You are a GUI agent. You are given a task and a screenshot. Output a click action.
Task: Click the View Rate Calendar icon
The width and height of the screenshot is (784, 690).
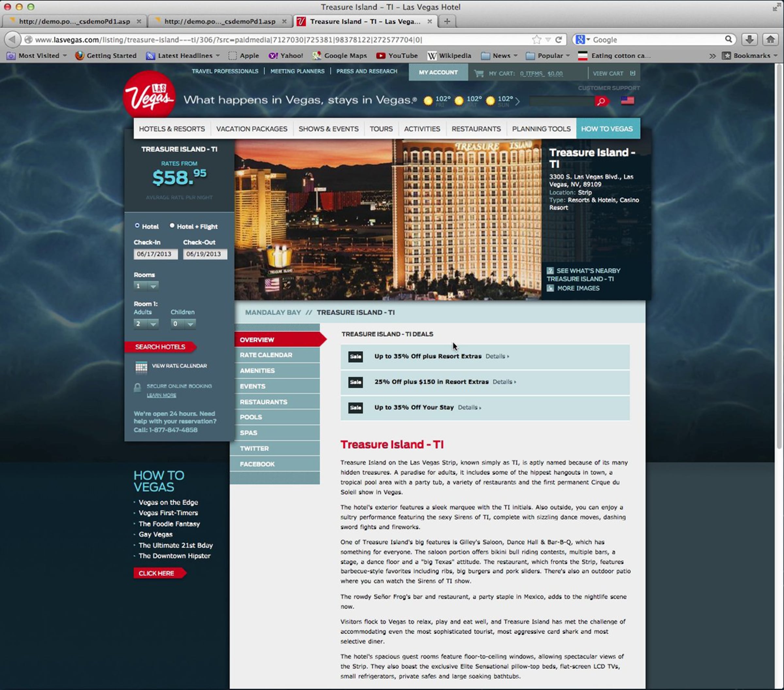tap(141, 367)
